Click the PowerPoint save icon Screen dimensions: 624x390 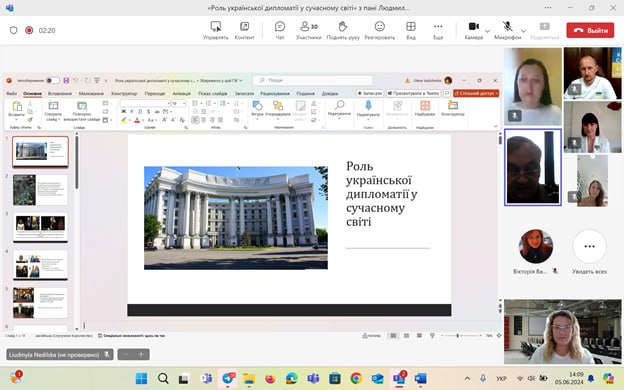click(x=66, y=80)
